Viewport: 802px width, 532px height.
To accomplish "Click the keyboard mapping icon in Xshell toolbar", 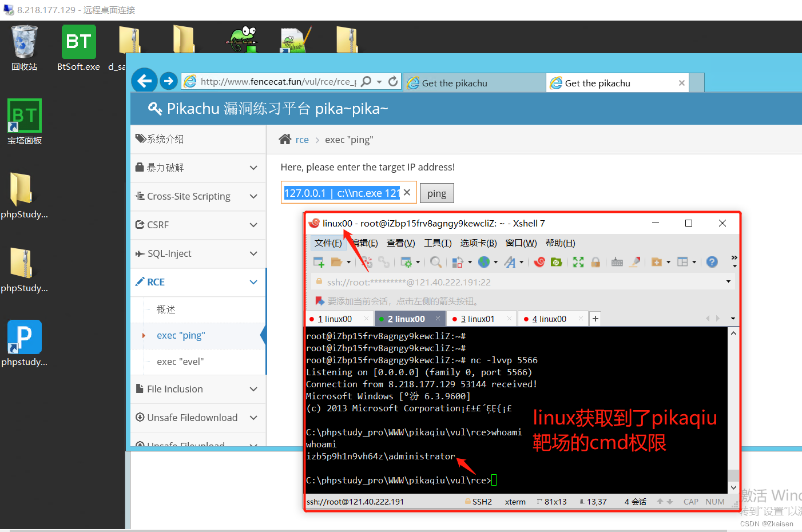I will pyautogui.click(x=617, y=262).
